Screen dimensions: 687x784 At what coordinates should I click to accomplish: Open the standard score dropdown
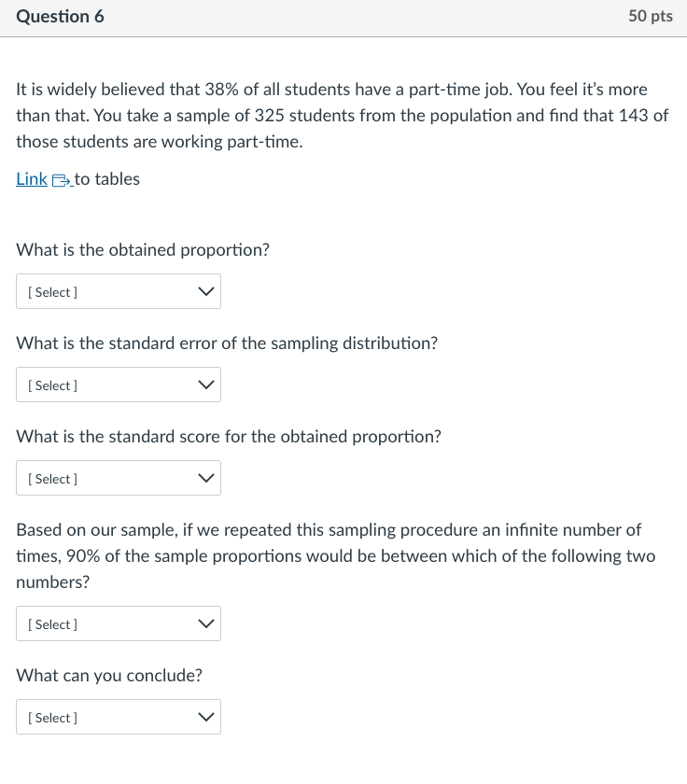(x=119, y=478)
